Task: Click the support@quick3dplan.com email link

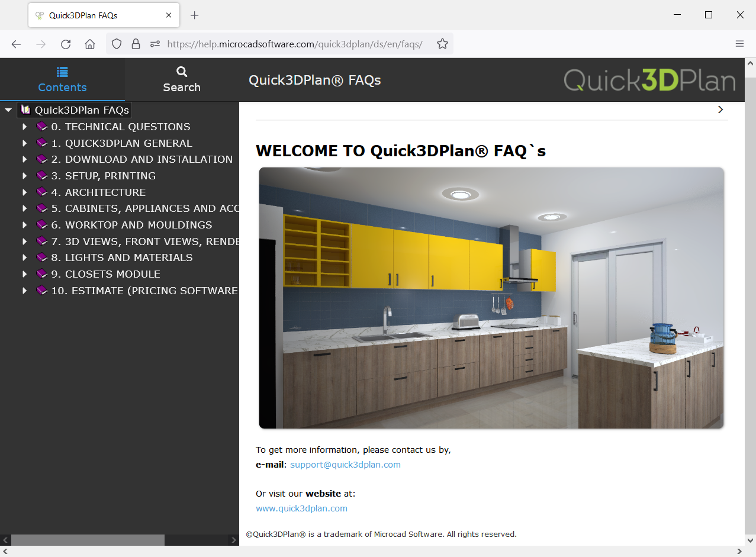Action: 345,464
